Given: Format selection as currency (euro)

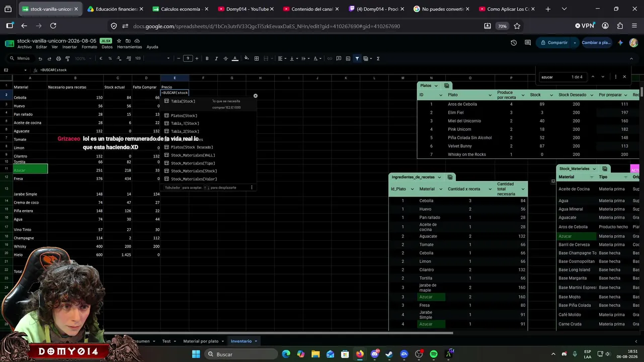Looking at the screenshot, I should [101, 58].
